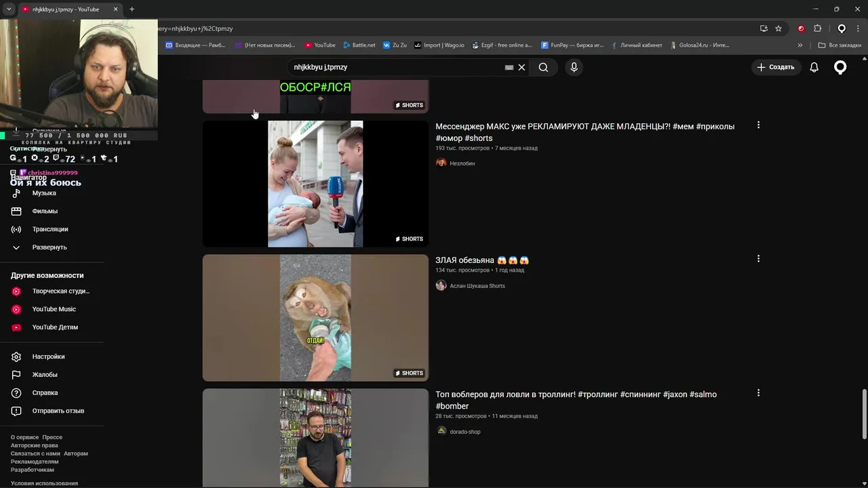
Task: Click the page vertical scrollbar thumb
Action: point(864,414)
